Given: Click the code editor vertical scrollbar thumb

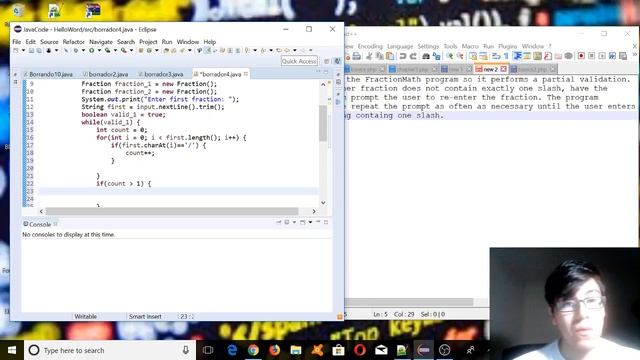Looking at the screenshot, I should click(x=323, y=123).
